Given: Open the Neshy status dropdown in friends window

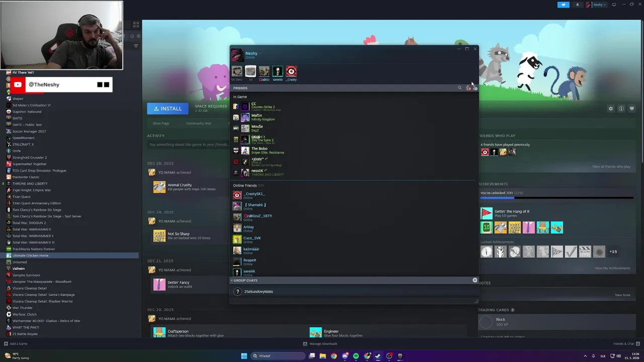Looking at the screenshot, I should pos(260,53).
